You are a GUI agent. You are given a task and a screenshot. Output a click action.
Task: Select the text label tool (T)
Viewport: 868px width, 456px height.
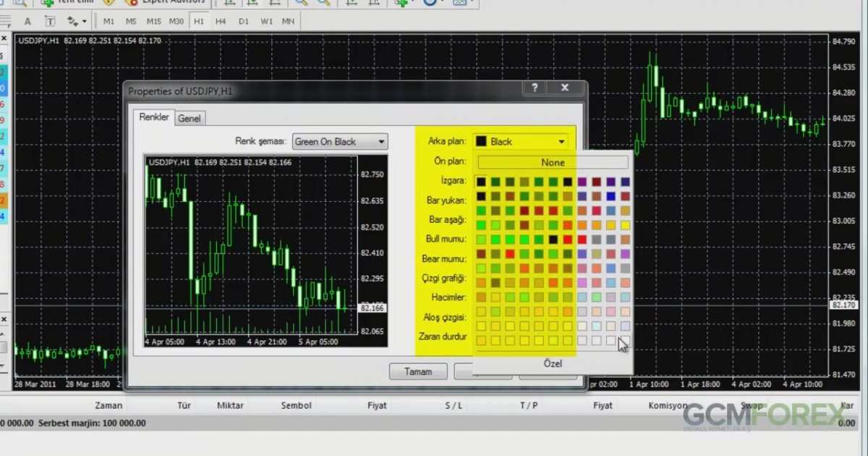(51, 21)
